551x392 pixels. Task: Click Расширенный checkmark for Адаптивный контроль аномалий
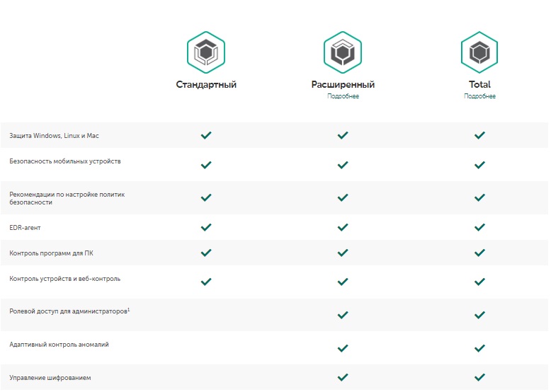[x=343, y=348]
